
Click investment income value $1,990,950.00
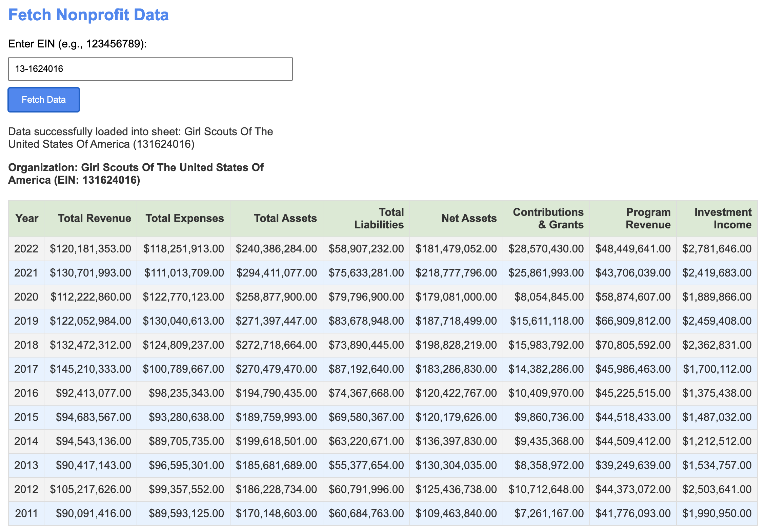click(717, 513)
